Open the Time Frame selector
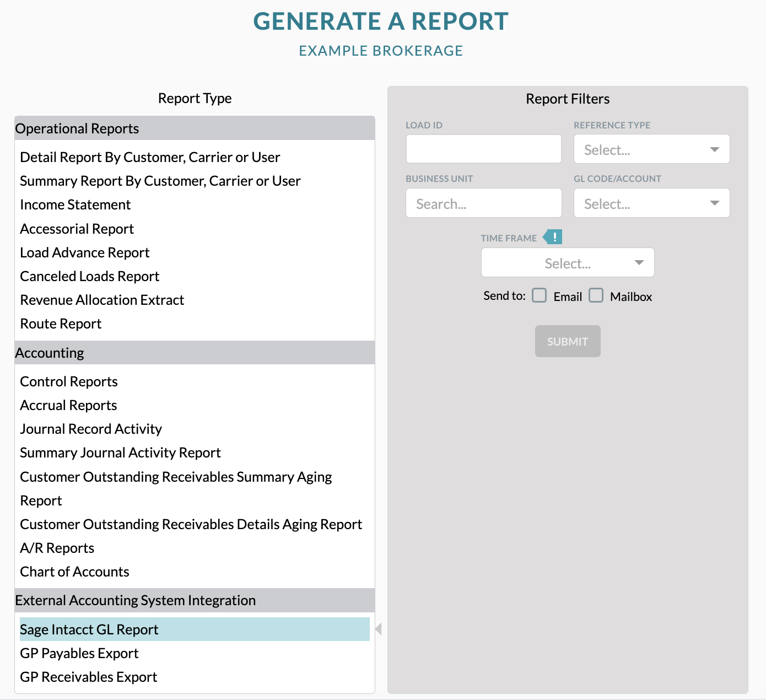The width and height of the screenshot is (766, 700). click(567, 262)
